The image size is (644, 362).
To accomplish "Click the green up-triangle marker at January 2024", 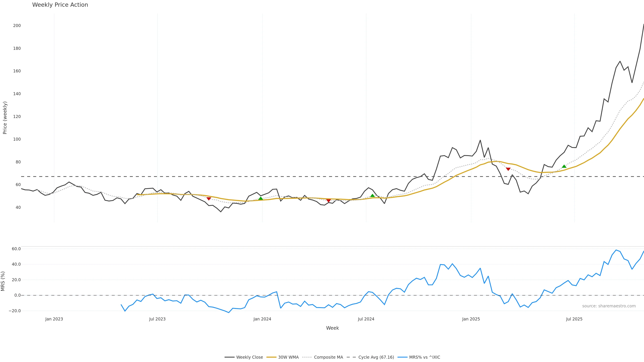I will pyautogui.click(x=260, y=198).
